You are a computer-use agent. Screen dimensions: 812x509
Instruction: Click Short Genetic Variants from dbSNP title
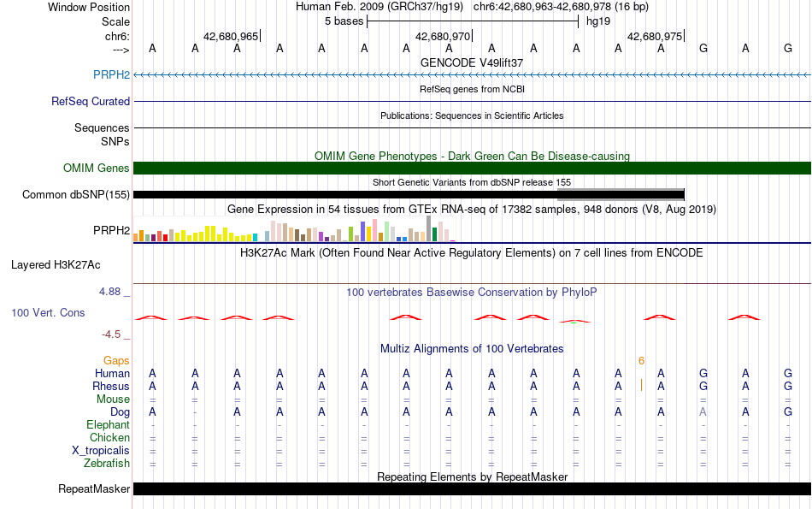pos(472,182)
